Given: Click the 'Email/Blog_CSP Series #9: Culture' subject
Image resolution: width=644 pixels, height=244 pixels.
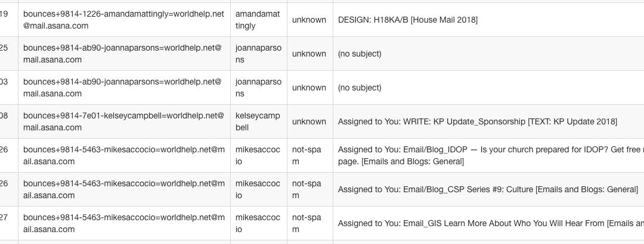Looking at the screenshot, I should (x=488, y=189).
